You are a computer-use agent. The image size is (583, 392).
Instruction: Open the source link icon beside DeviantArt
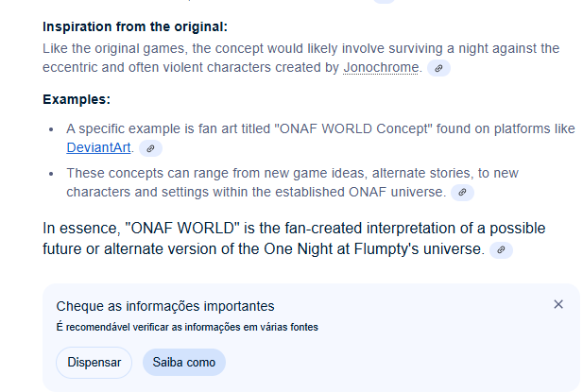(150, 148)
